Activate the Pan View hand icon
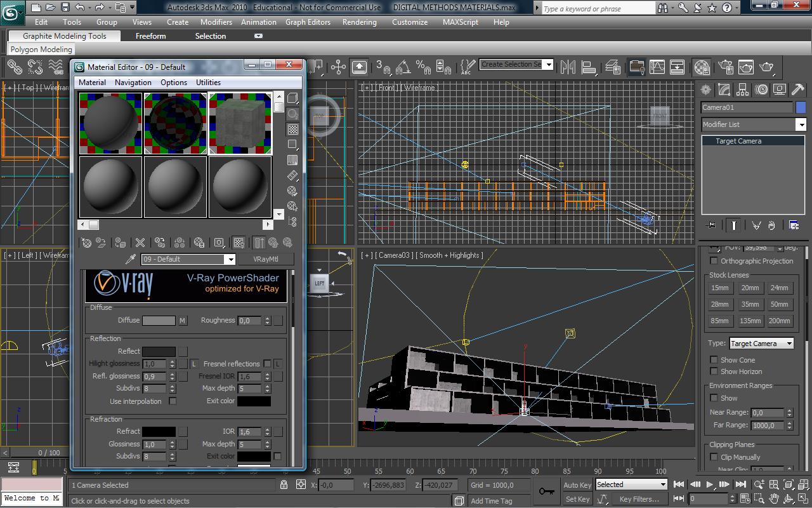Image resolution: width=812 pixels, height=508 pixels. click(x=774, y=498)
